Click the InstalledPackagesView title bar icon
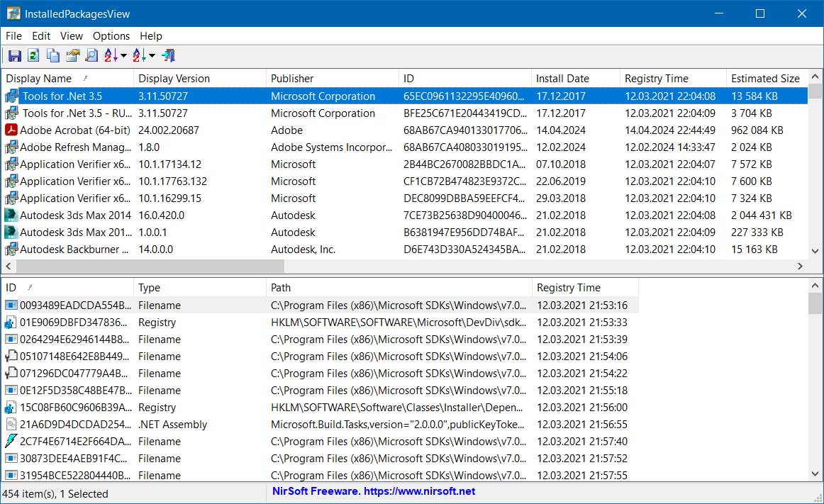 point(13,13)
